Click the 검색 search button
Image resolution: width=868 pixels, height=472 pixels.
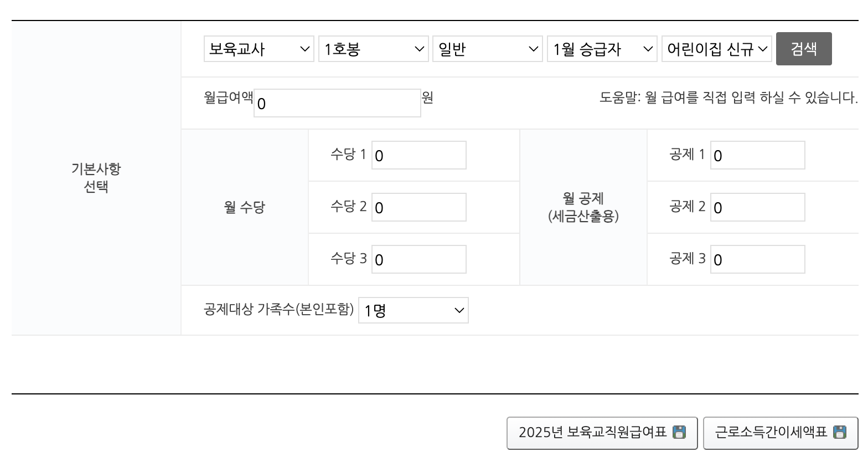[804, 49]
